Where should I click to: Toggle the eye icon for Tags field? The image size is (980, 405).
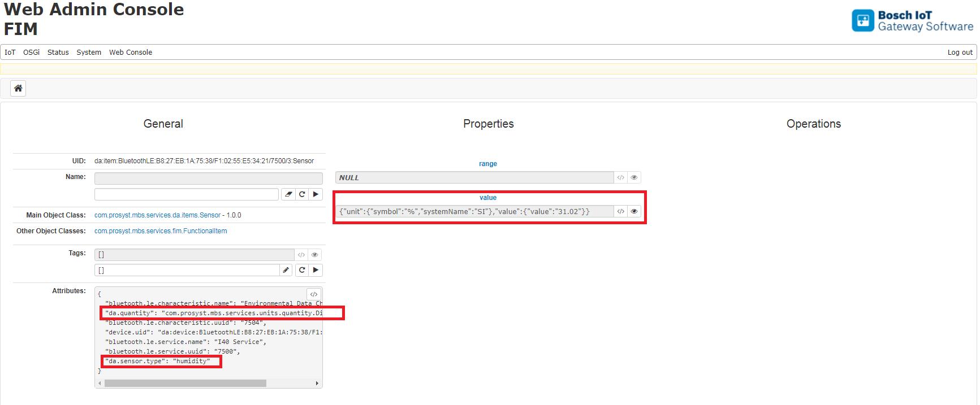(x=315, y=255)
